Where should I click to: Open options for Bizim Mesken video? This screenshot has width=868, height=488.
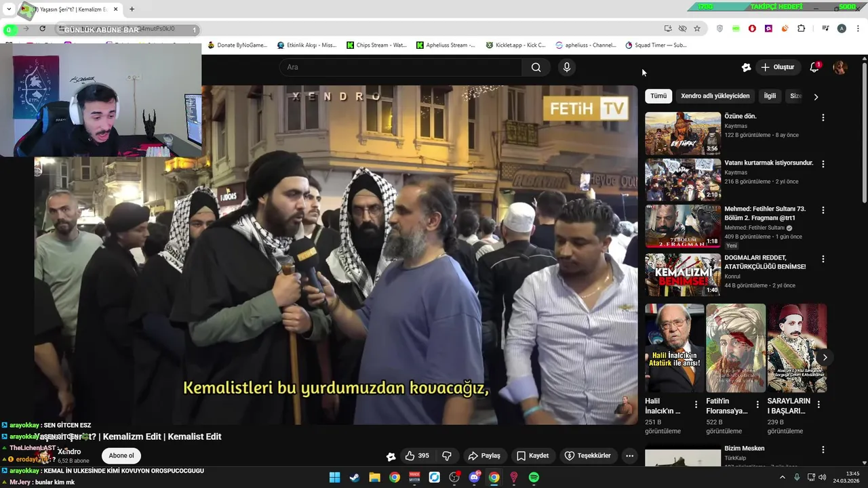tap(823, 449)
